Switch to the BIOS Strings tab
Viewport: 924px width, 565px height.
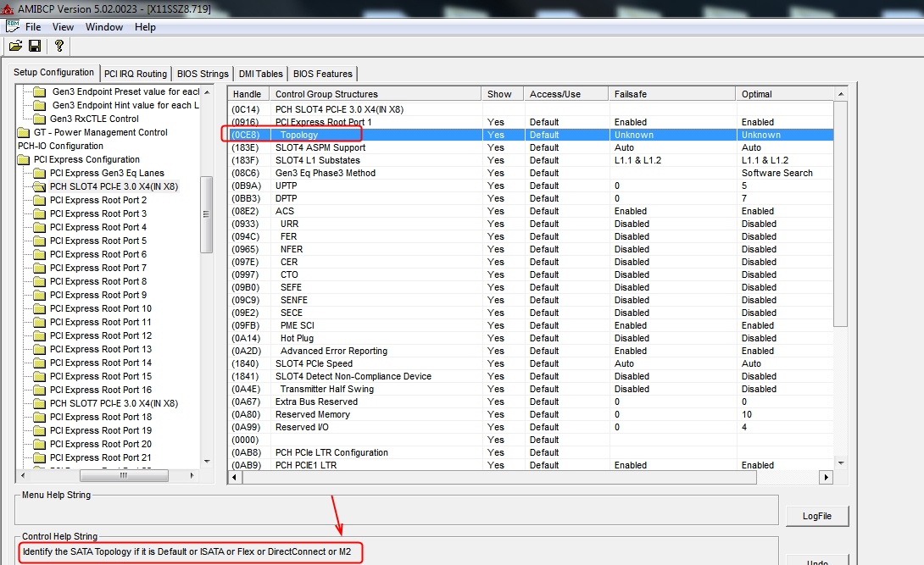(203, 74)
